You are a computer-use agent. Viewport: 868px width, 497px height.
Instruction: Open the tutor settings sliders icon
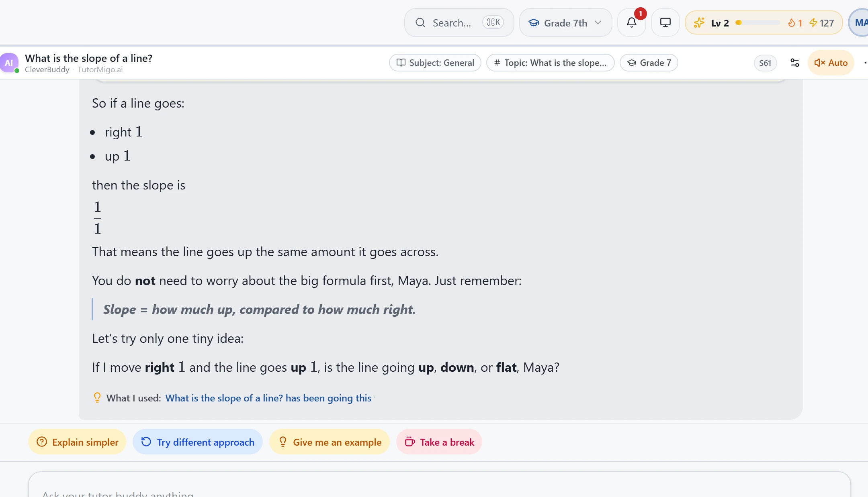(x=794, y=63)
